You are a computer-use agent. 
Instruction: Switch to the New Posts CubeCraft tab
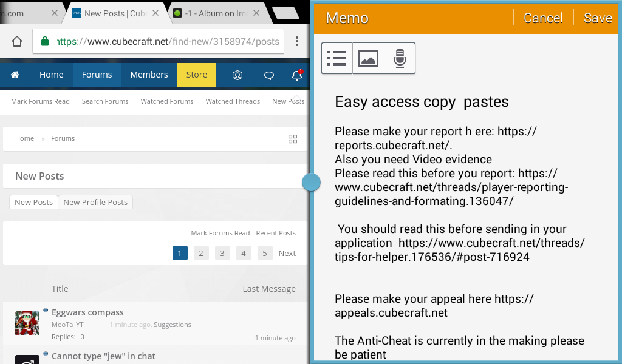pos(115,13)
